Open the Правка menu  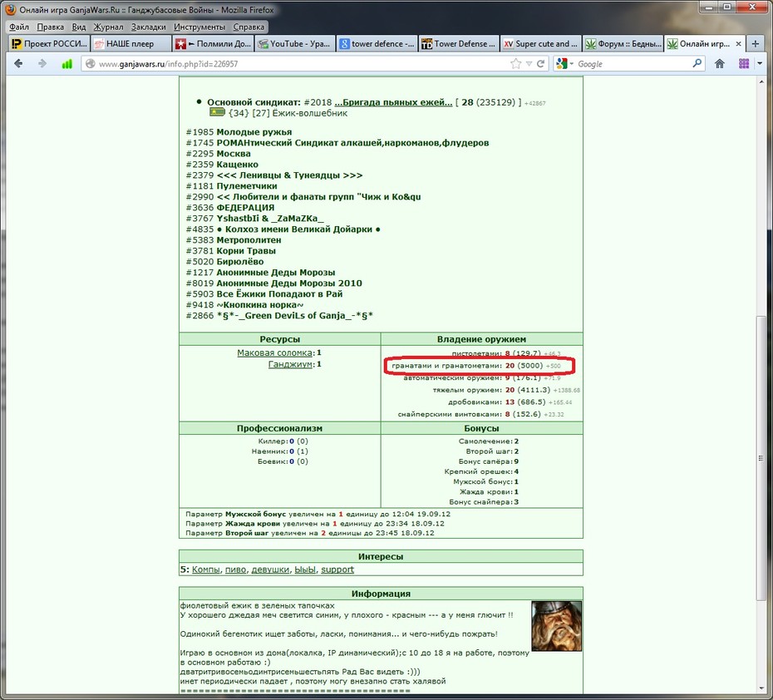[x=50, y=27]
